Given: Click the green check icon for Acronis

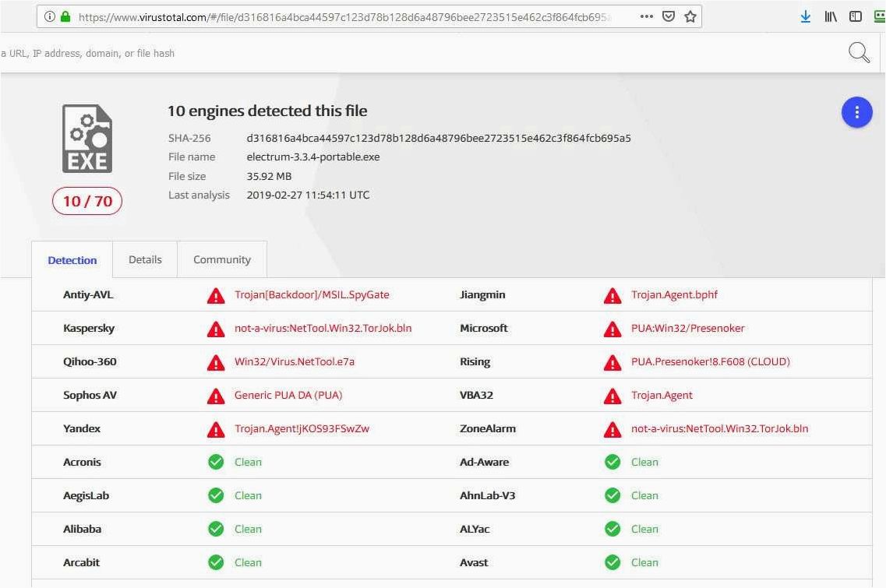Looking at the screenshot, I should tap(216, 462).
